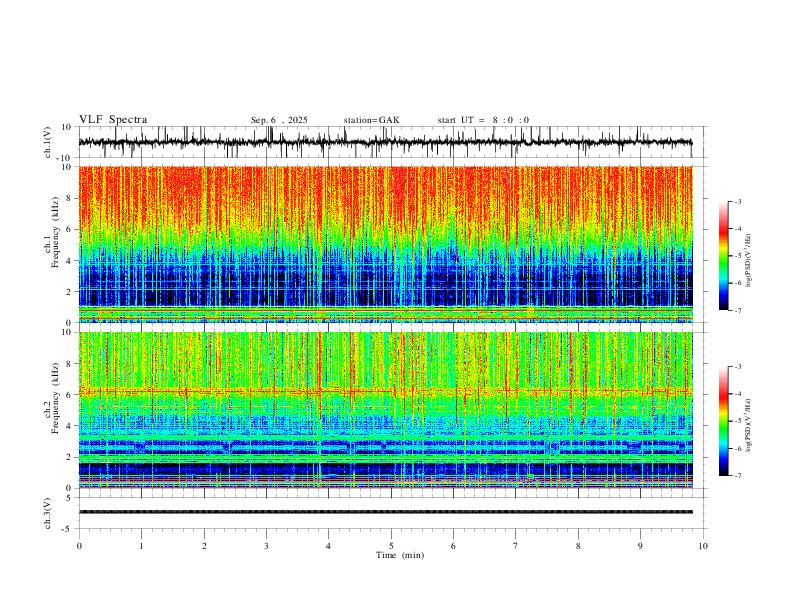Click inside the ch.2 spectrogram panel
Screen dimensions: 792x612
[x=385, y=410]
